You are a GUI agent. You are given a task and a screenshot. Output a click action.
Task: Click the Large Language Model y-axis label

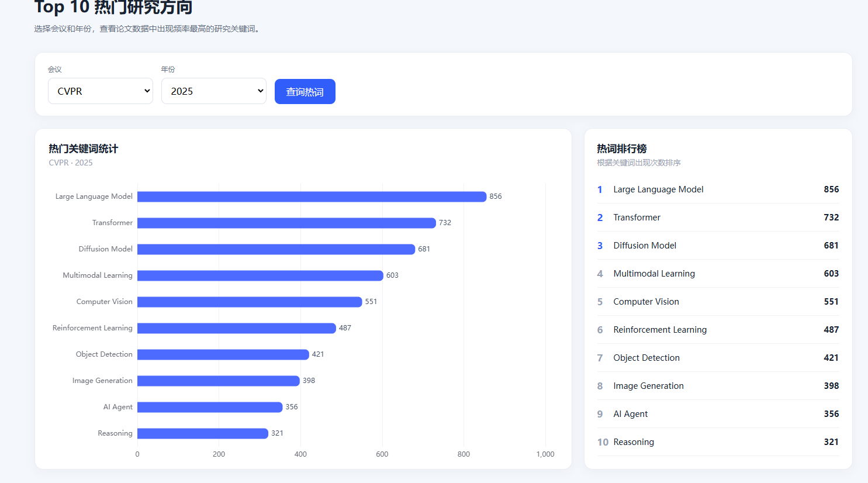point(94,196)
